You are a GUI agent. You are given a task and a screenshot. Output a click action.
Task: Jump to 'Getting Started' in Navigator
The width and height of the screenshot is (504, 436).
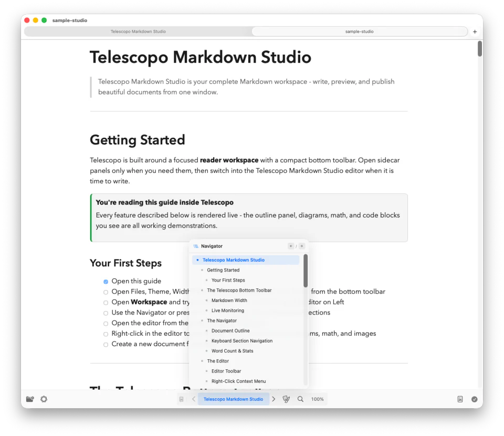[223, 270]
